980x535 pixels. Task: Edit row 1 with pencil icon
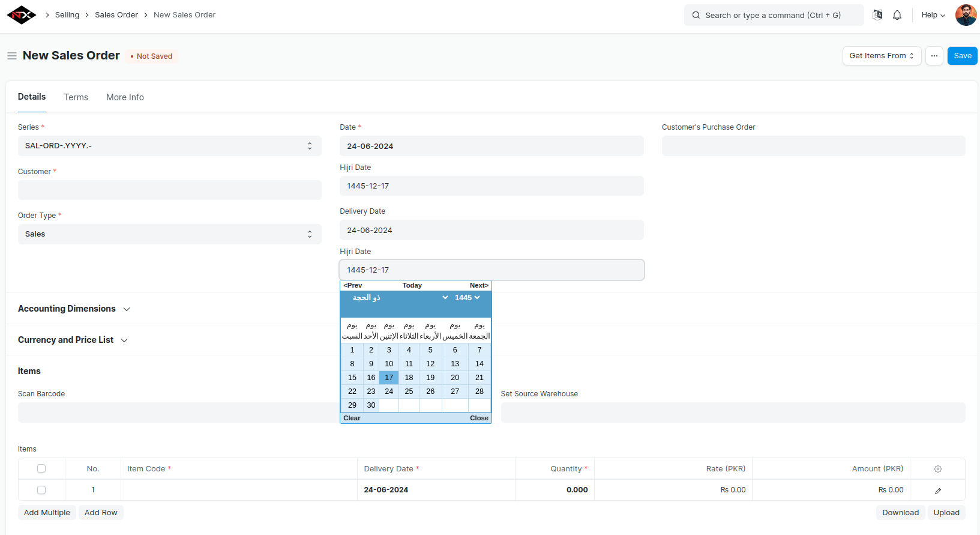point(938,491)
